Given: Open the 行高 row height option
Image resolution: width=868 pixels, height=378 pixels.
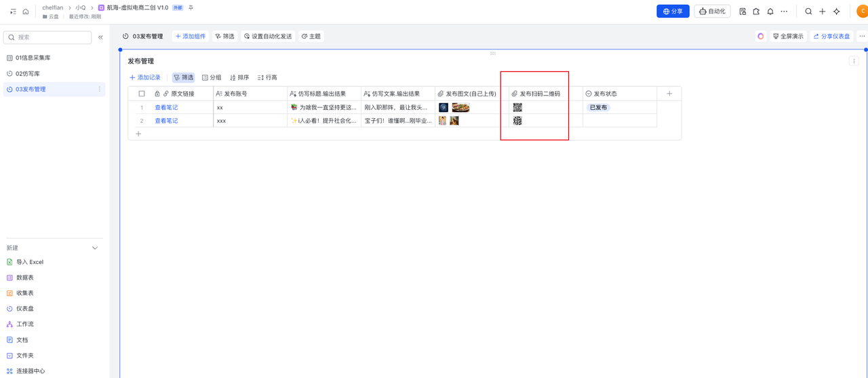Looking at the screenshot, I should tap(267, 77).
